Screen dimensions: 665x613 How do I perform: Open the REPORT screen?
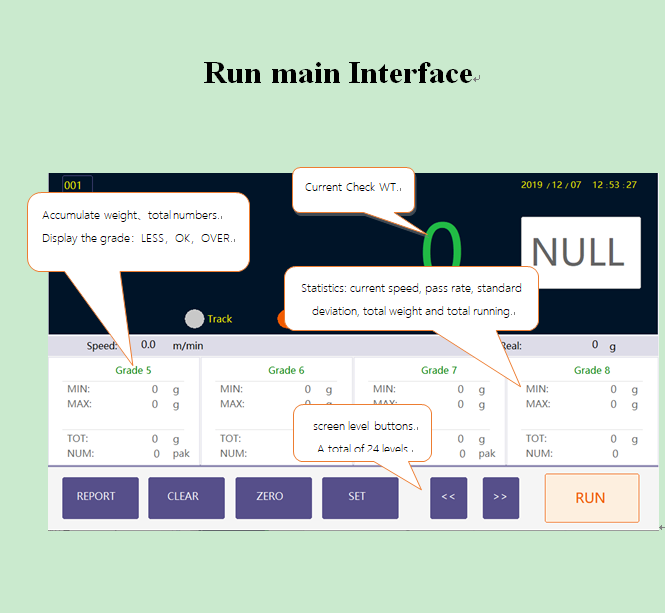coord(100,498)
